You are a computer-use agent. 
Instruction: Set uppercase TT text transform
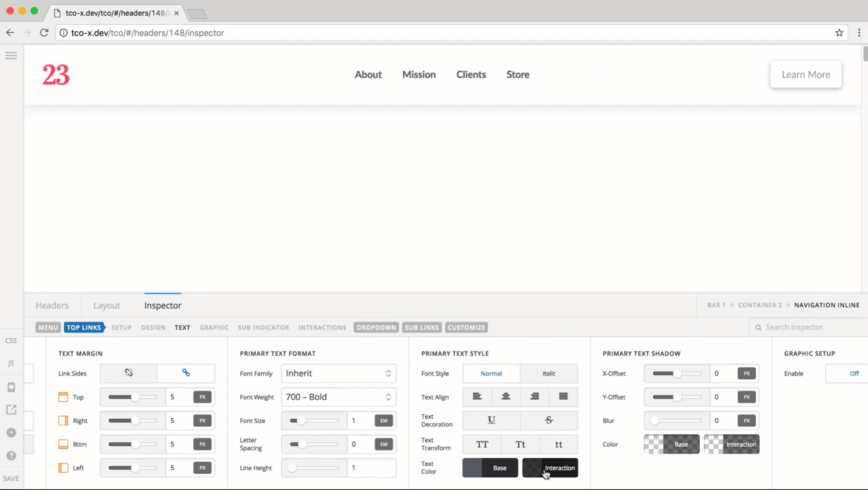(x=482, y=444)
